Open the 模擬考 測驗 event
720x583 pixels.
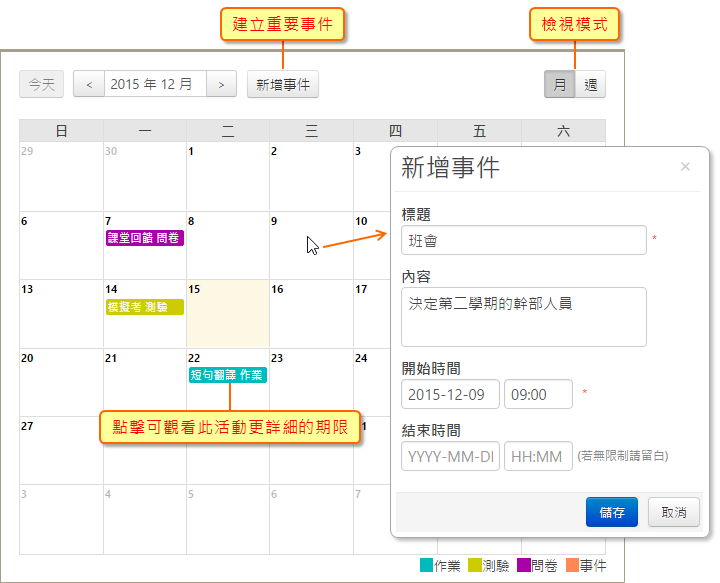pos(145,307)
